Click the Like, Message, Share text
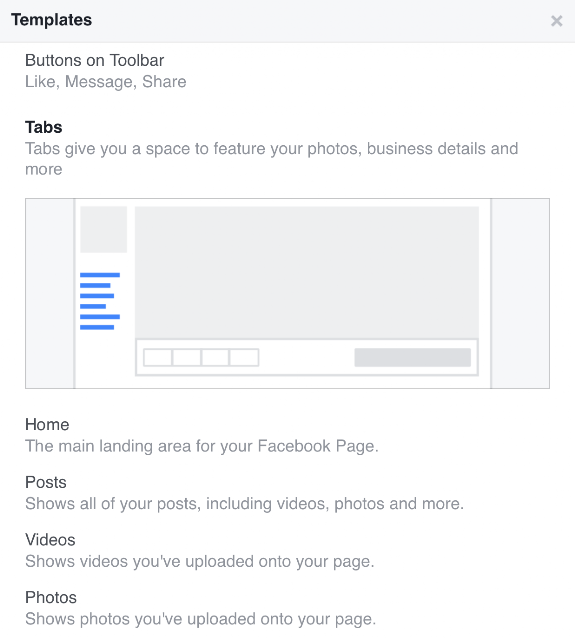 [x=106, y=82]
